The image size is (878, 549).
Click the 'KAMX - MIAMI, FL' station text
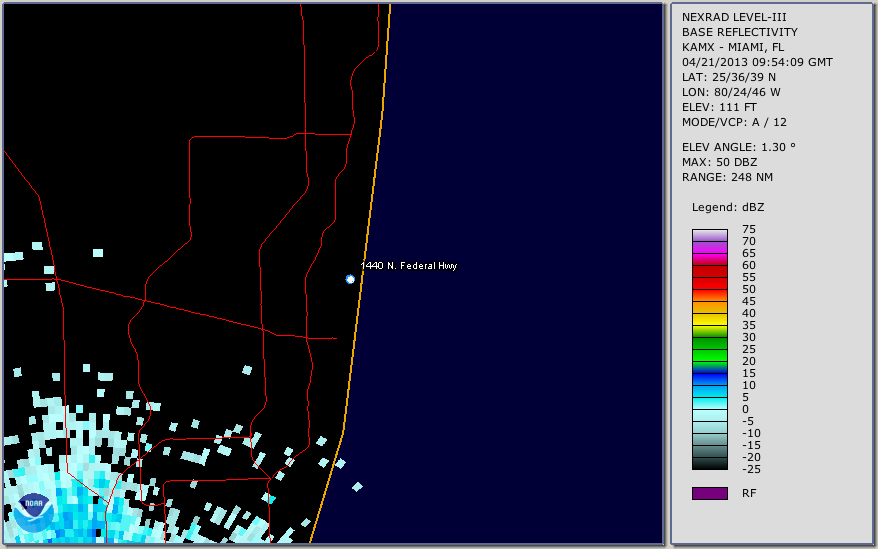pos(733,47)
